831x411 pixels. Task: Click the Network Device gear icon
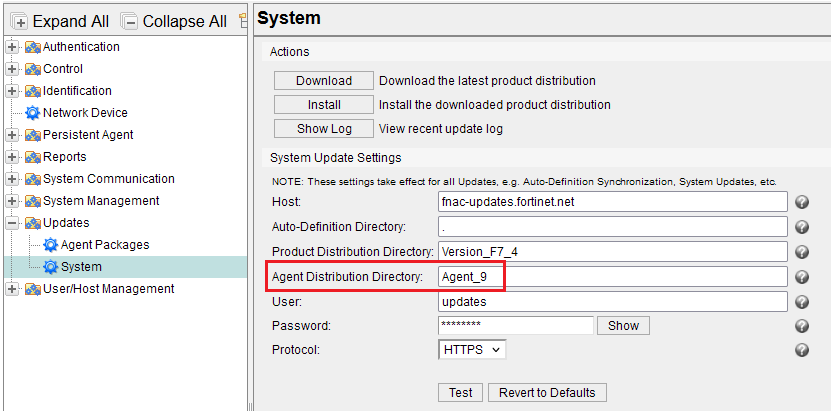click(32, 113)
